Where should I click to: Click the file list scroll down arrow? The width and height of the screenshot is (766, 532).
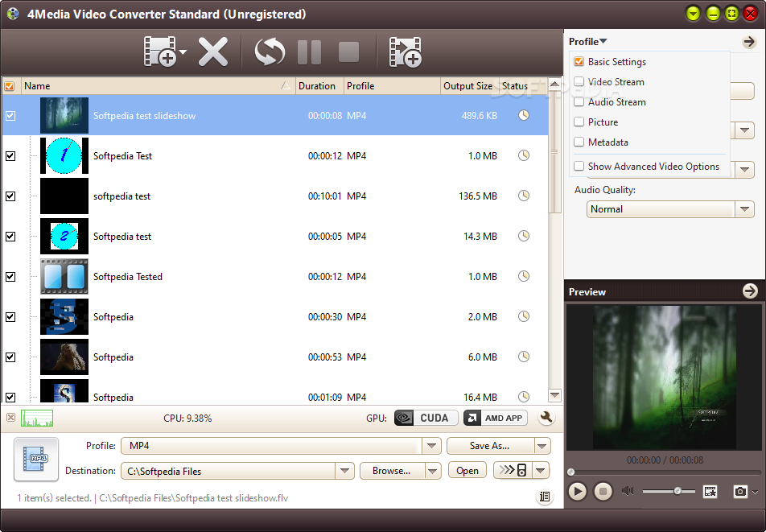tap(554, 394)
